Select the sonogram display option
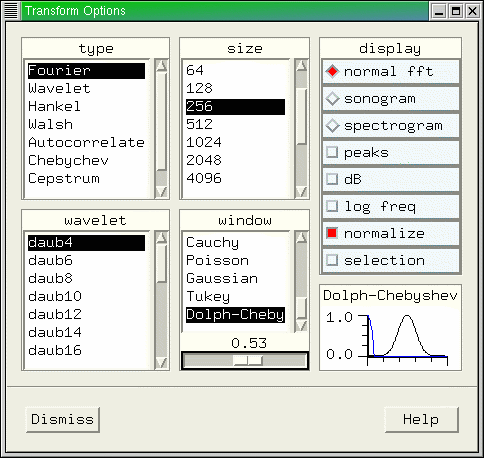The width and height of the screenshot is (484, 458). point(391,99)
